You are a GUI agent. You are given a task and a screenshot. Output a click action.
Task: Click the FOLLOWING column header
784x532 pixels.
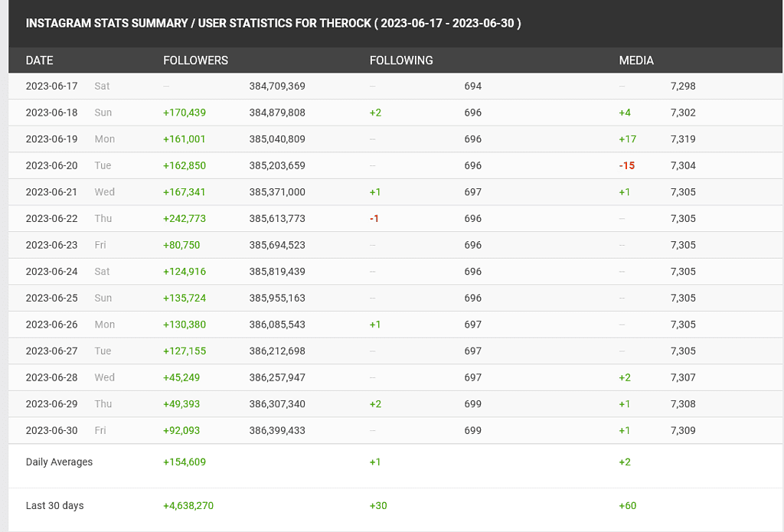[x=401, y=60]
